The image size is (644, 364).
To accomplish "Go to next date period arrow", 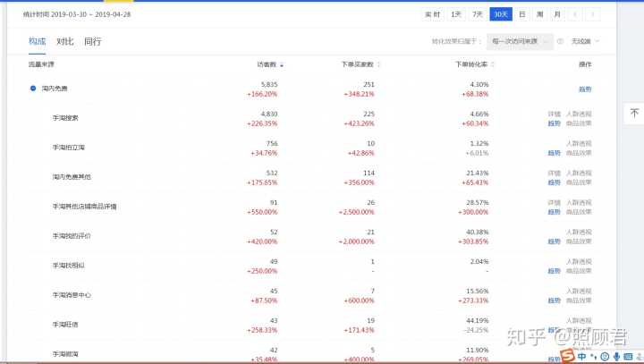I will point(592,14).
